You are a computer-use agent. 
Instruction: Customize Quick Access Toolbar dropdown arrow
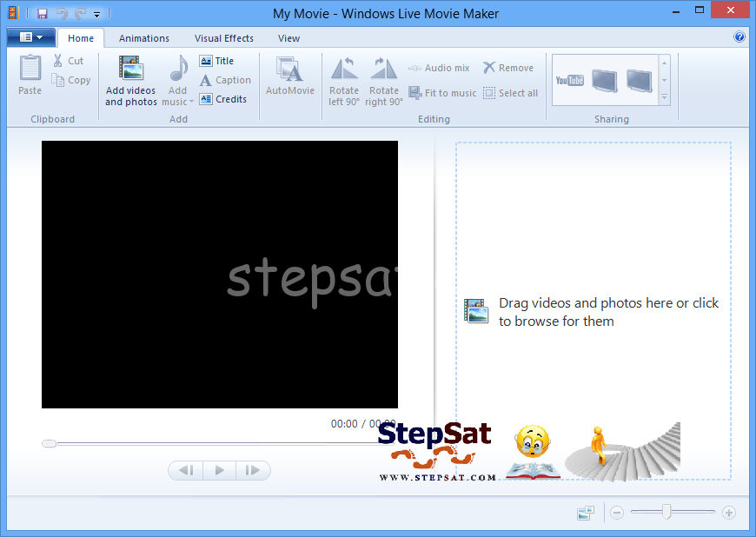tap(96, 15)
